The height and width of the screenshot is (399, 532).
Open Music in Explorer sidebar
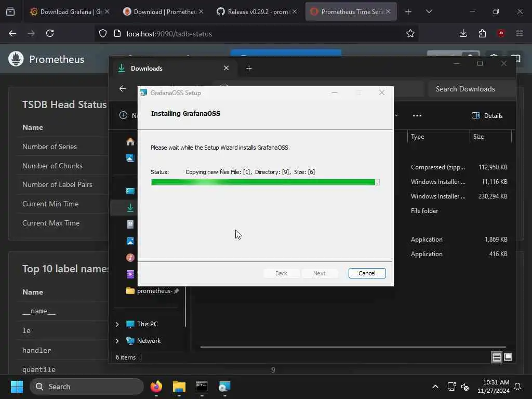tap(130, 258)
